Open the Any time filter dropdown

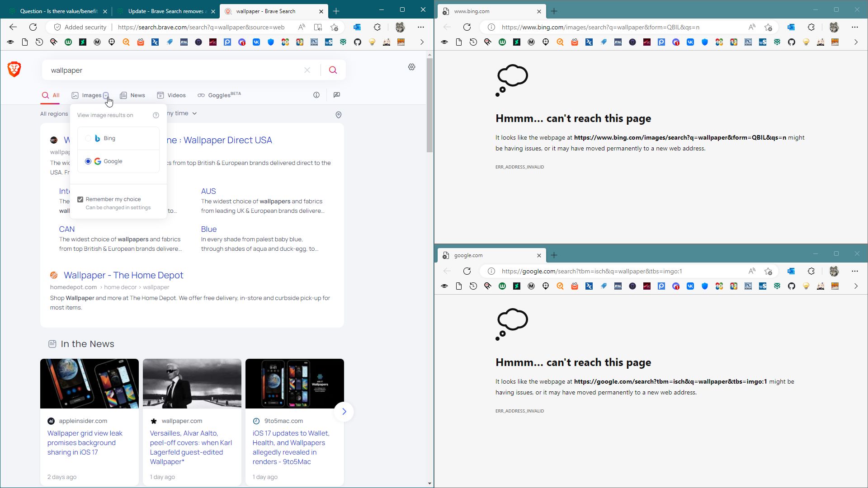click(183, 113)
